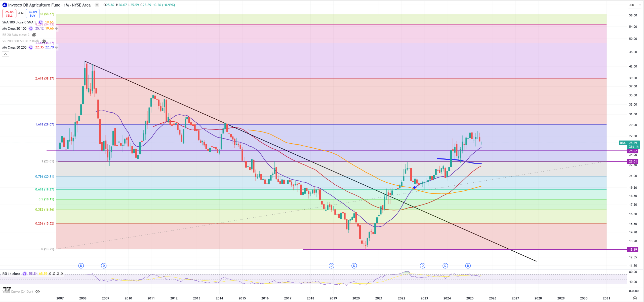Click the 0.786 (20.91) Fibonacci level label

45,177
